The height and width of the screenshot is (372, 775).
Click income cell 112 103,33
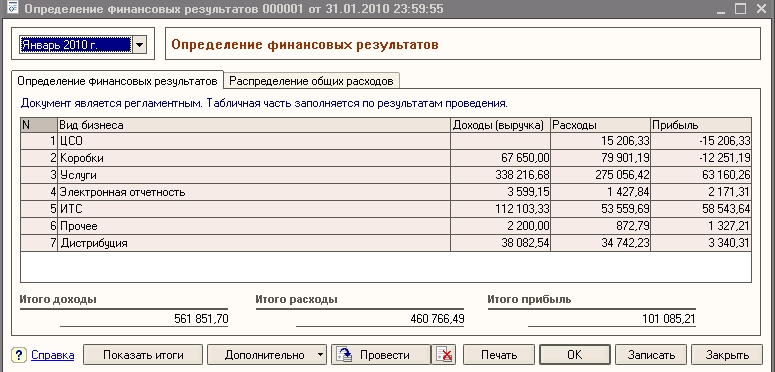[x=500, y=209]
